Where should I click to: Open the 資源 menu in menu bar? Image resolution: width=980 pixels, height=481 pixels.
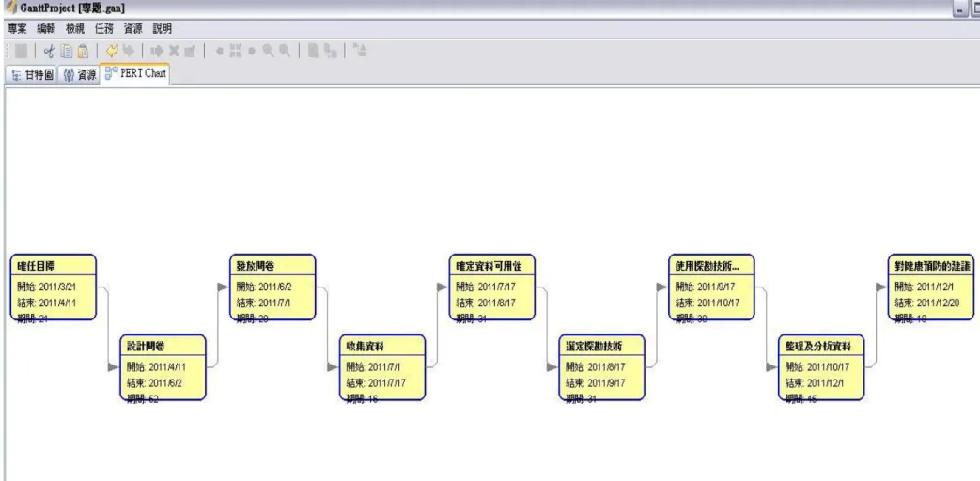133,29
